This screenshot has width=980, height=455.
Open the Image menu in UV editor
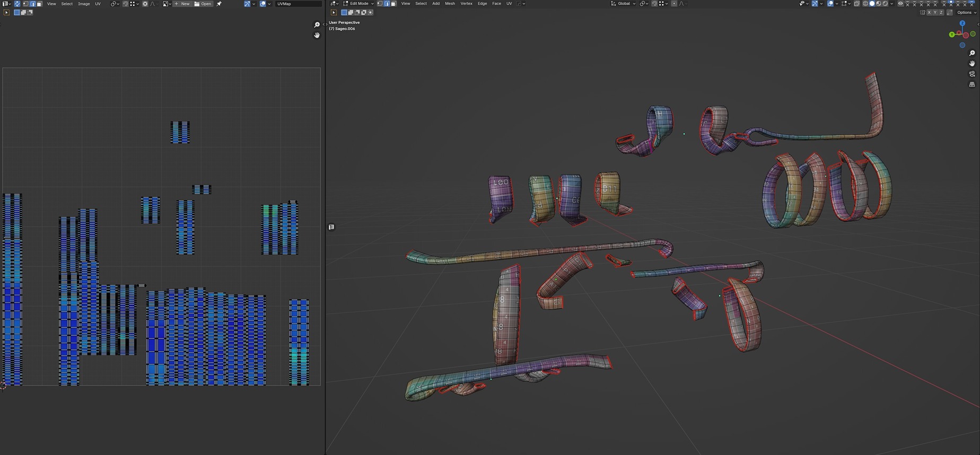pos(84,4)
